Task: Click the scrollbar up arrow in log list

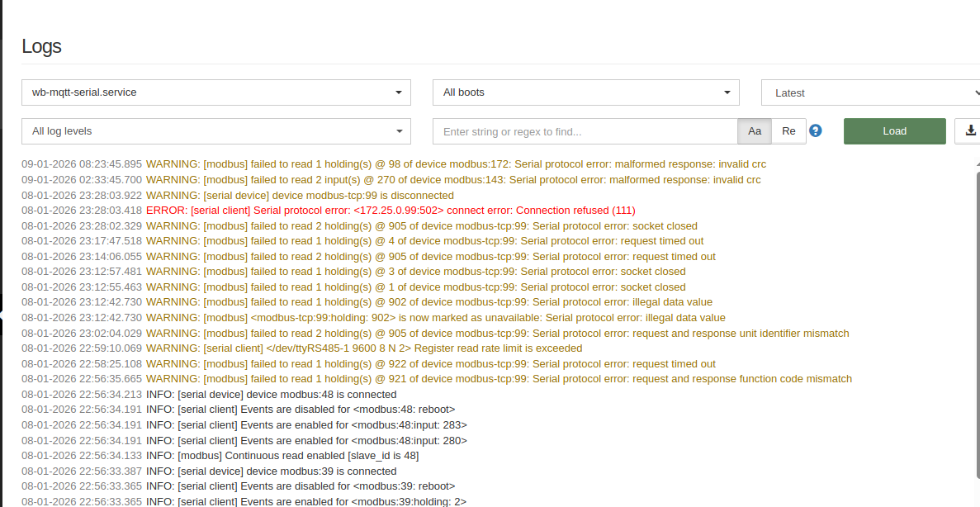Action: (x=977, y=165)
